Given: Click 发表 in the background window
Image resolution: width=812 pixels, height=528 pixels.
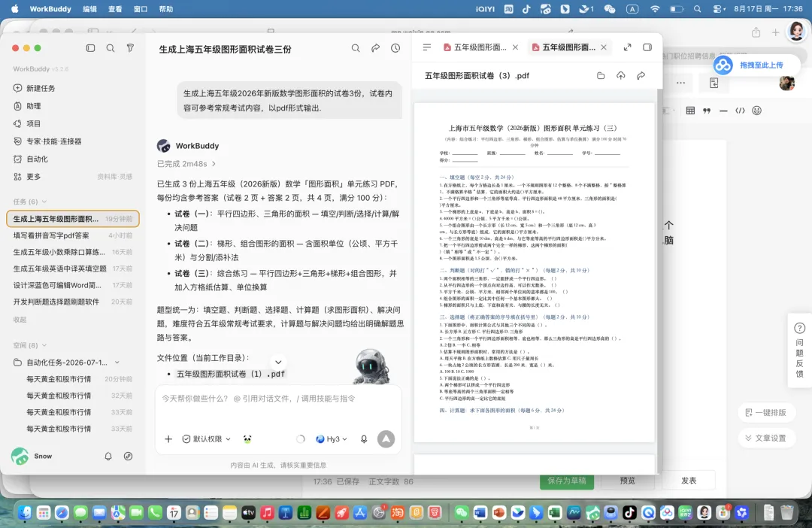Looking at the screenshot, I should tap(689, 481).
